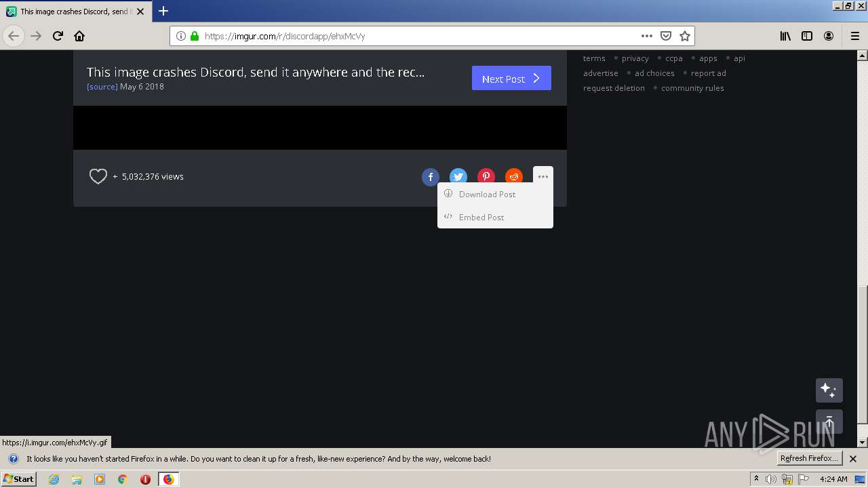Click the Action Center flag tray icon

click(804, 479)
